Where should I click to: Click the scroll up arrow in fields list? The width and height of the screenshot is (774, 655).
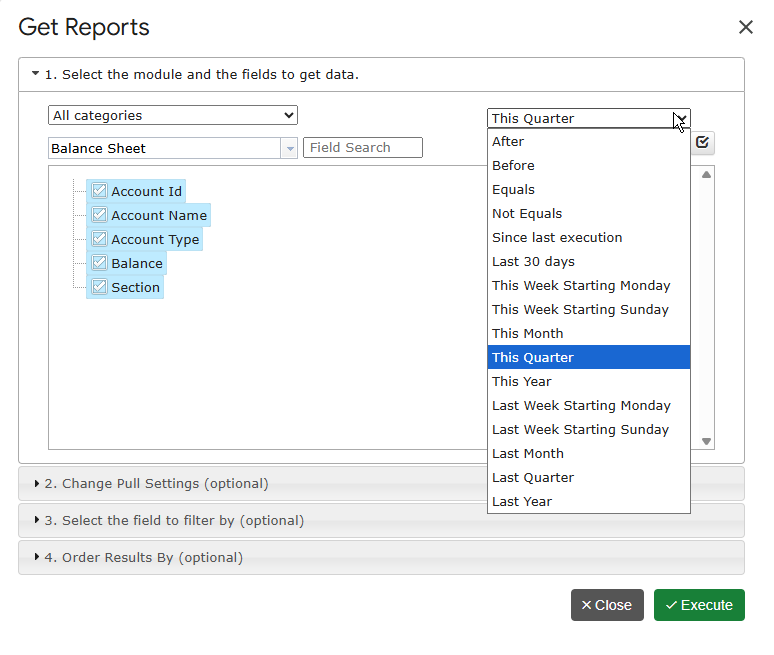[x=706, y=175]
